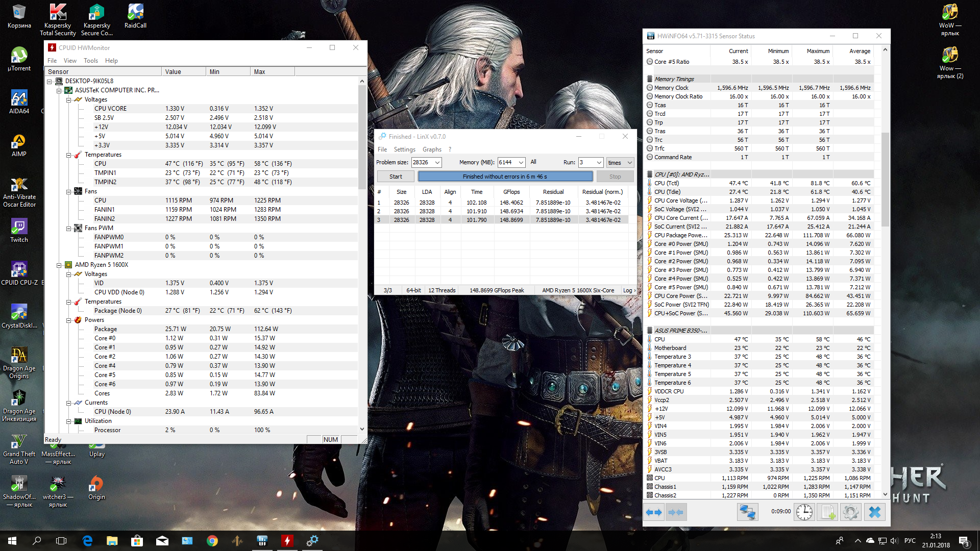
Task: Reset sensor timer with clock icon
Action: [x=804, y=512]
